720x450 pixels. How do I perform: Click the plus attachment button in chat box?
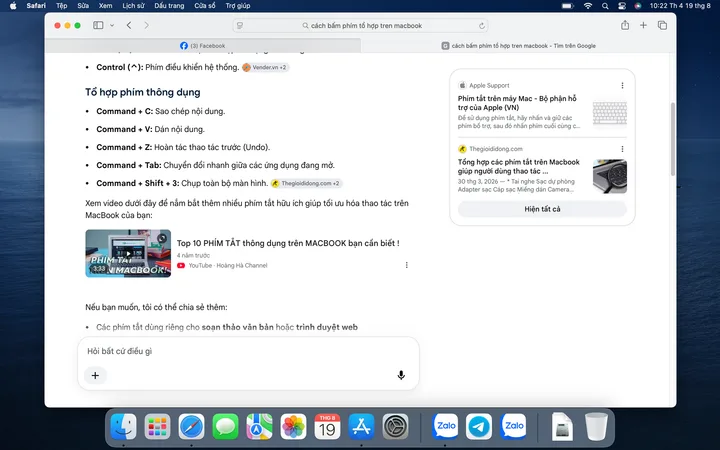pos(95,375)
